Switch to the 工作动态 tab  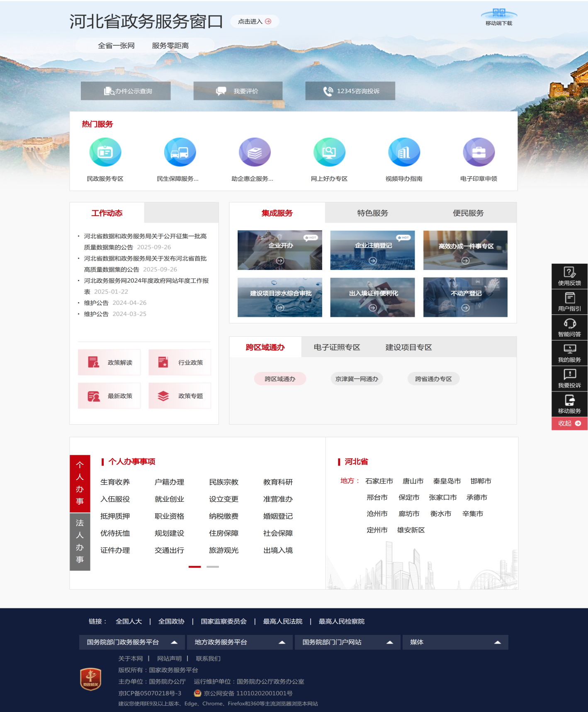pyautogui.click(x=107, y=213)
